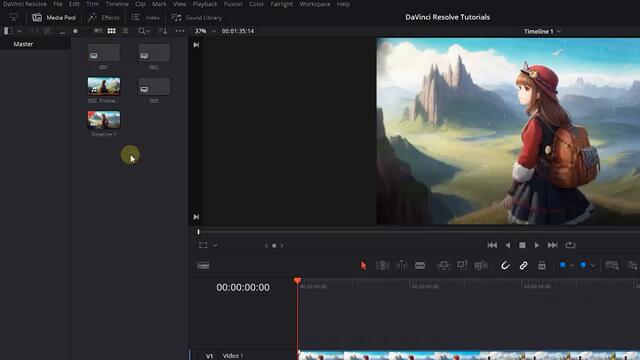Open the Trim menu

93,4
